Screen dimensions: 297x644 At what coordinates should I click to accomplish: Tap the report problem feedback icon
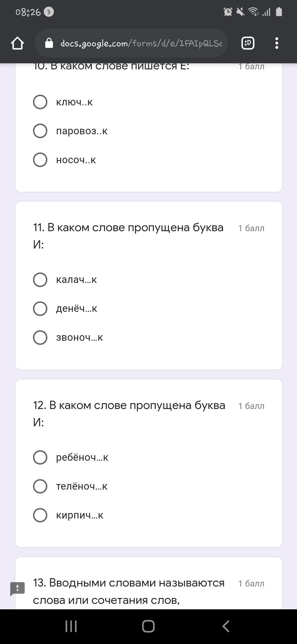coord(18,589)
